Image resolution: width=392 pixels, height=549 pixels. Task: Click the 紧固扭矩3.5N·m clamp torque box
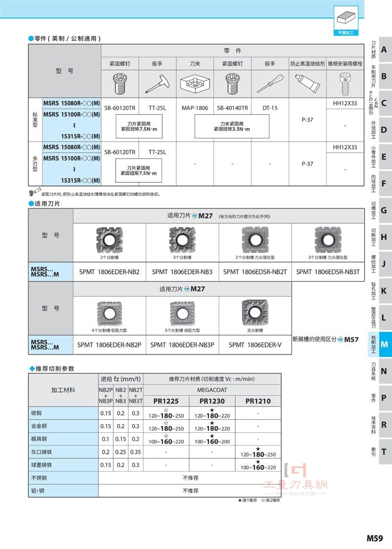[232, 126]
